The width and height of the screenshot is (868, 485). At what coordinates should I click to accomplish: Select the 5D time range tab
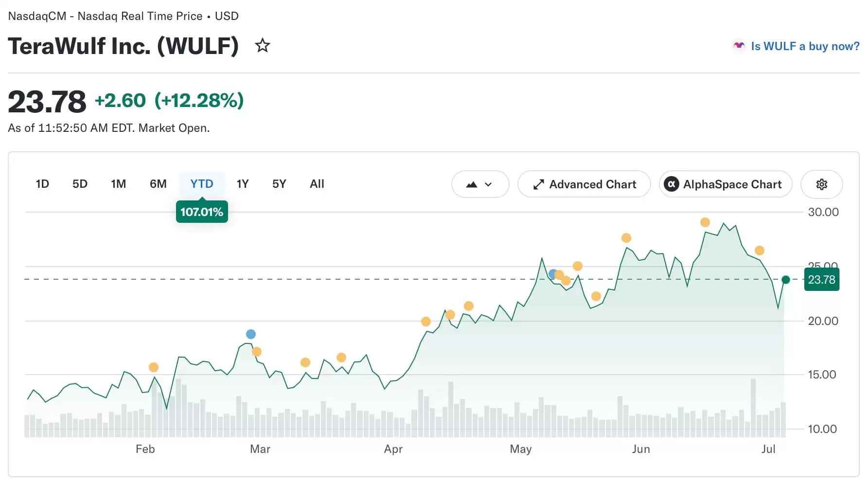pos(80,184)
